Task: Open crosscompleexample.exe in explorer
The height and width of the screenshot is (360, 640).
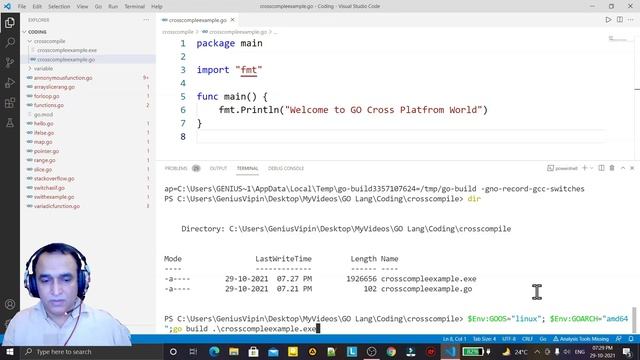Action: click(67, 50)
